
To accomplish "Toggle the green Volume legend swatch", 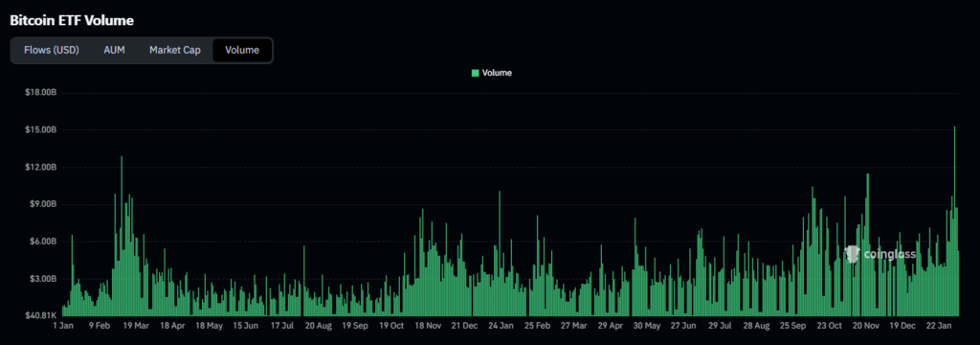I will [x=475, y=73].
